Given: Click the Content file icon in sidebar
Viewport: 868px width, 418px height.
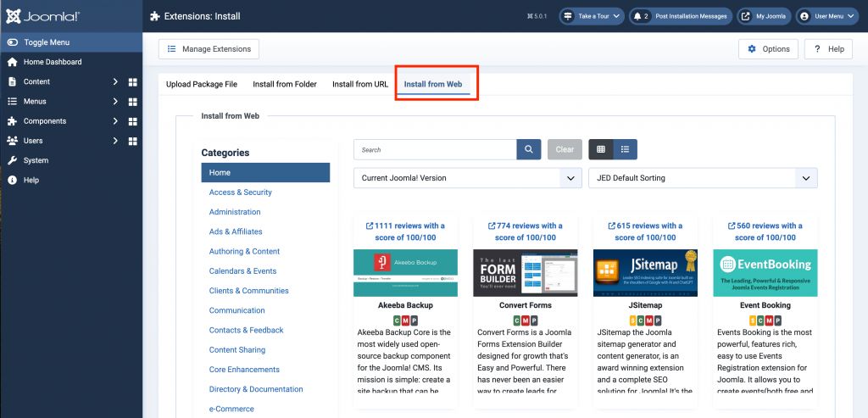Looking at the screenshot, I should [x=12, y=81].
